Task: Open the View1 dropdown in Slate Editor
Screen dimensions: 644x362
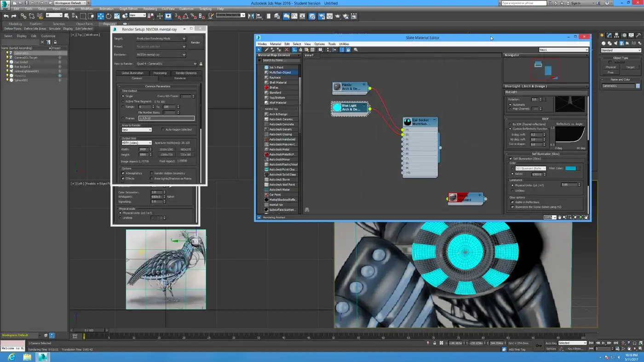Action: pos(563,50)
